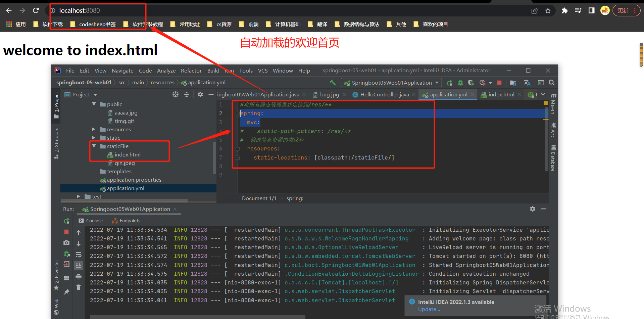Open Project panel gear settings
The width and height of the screenshot is (644, 319).
click(200, 95)
